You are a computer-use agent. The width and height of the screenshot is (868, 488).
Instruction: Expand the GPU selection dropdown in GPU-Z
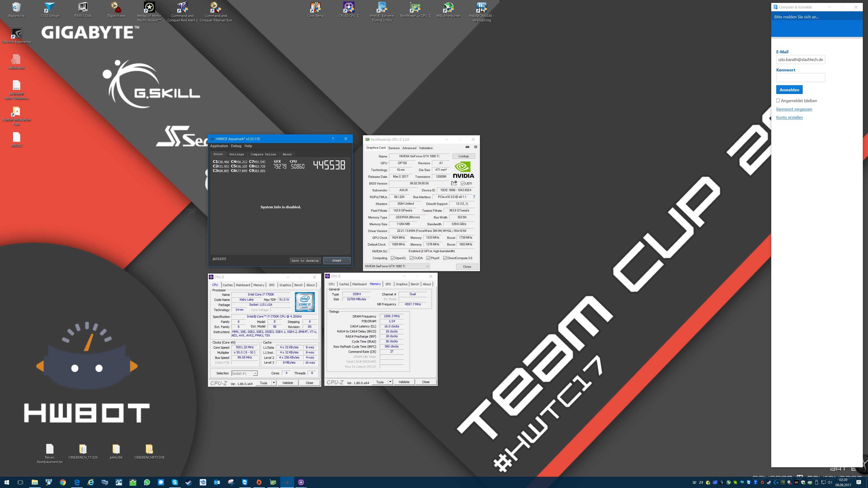pyautogui.click(x=397, y=266)
